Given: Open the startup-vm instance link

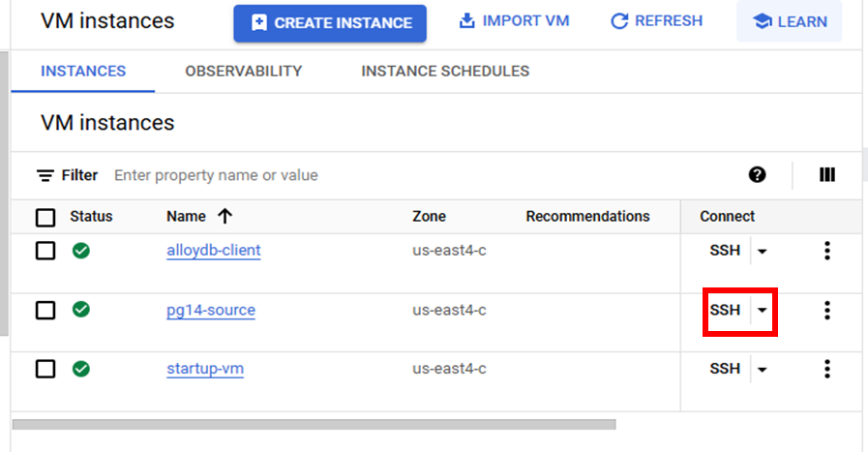Looking at the screenshot, I should (x=205, y=369).
